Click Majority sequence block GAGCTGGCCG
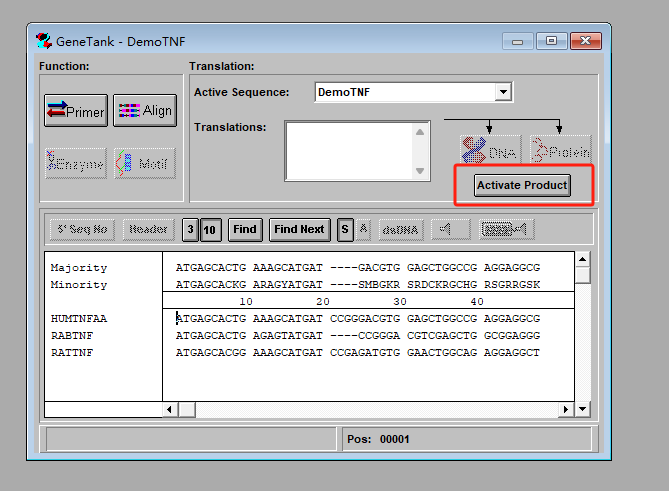The height and width of the screenshot is (491, 669). coord(442,267)
